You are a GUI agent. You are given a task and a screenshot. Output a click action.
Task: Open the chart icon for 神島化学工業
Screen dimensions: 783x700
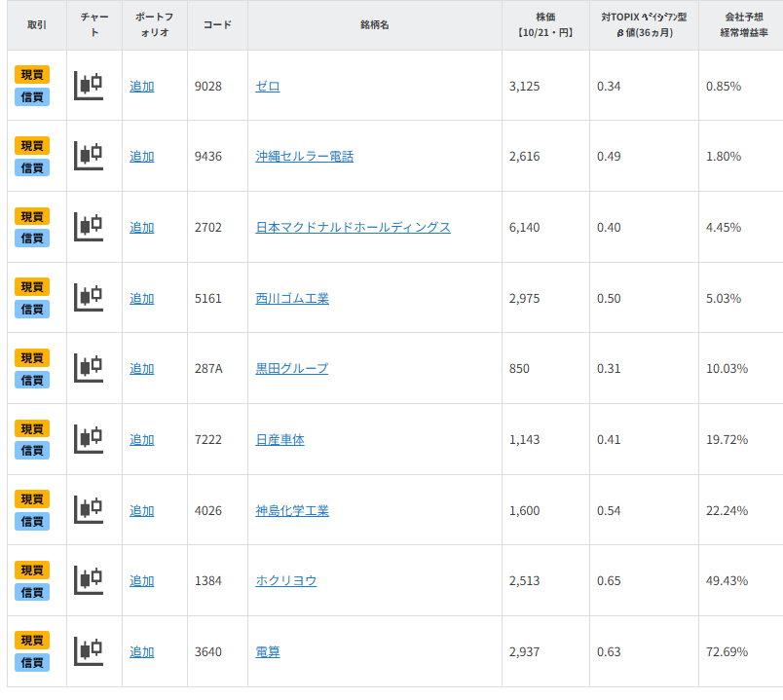click(89, 510)
